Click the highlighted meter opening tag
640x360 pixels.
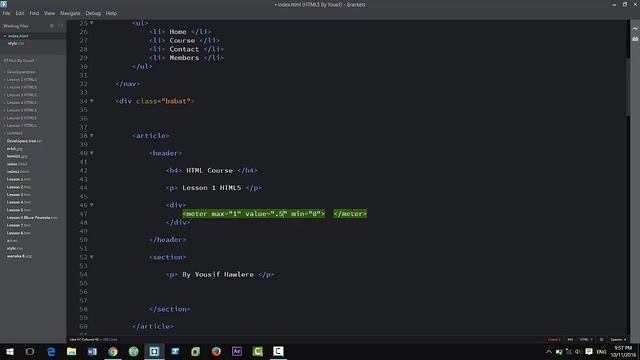point(254,213)
